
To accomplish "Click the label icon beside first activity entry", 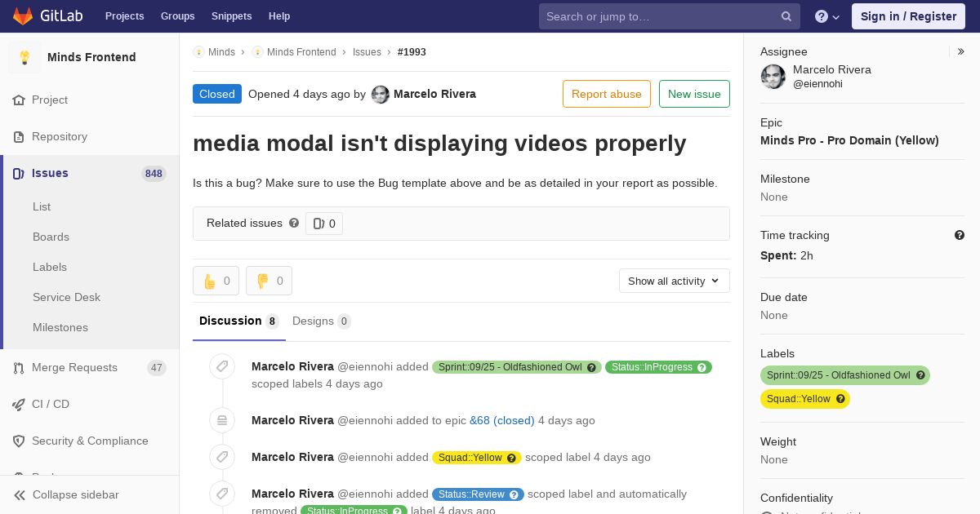I will point(222,366).
